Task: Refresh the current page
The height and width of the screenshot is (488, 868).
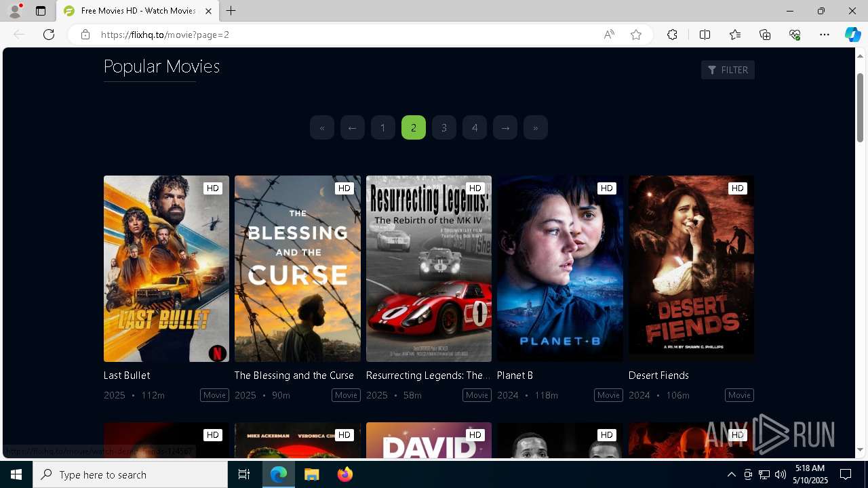Action: (x=49, y=35)
